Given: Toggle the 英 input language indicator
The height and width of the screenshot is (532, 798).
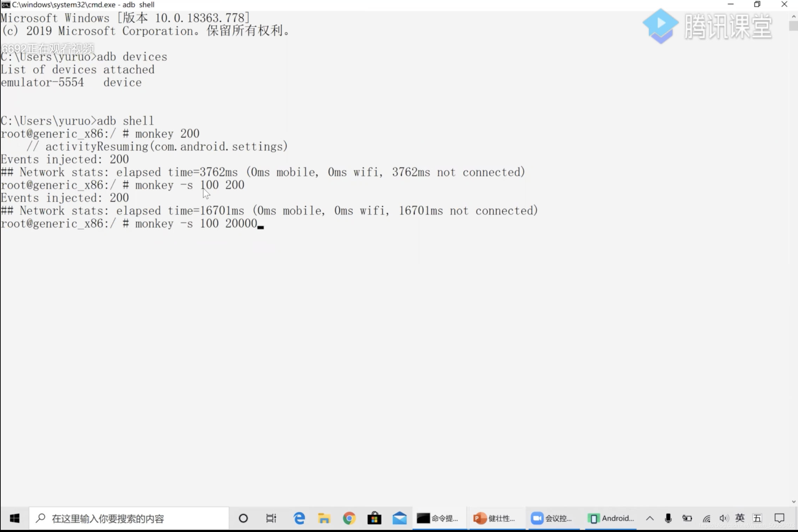Looking at the screenshot, I should pyautogui.click(x=740, y=518).
